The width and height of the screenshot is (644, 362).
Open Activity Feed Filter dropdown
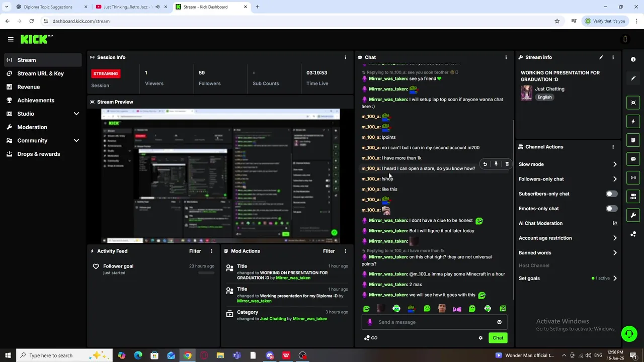coord(195,251)
